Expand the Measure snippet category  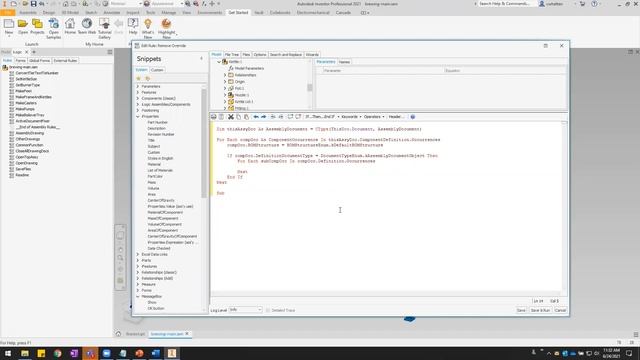(138, 284)
